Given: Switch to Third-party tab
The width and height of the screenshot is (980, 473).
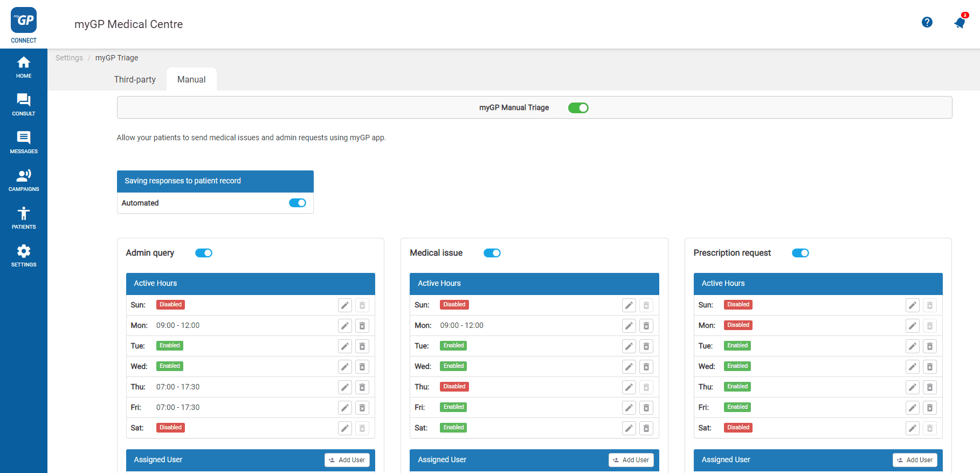Looking at the screenshot, I should point(135,79).
